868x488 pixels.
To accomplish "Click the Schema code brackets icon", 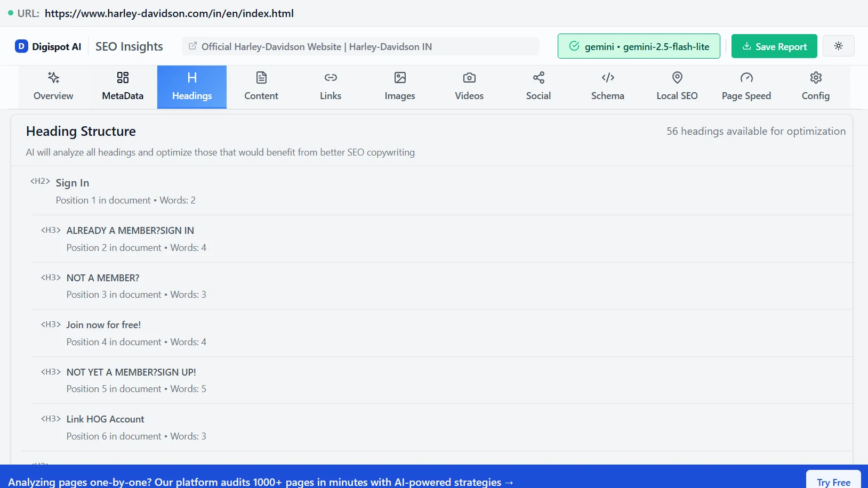I will pyautogui.click(x=608, y=78).
